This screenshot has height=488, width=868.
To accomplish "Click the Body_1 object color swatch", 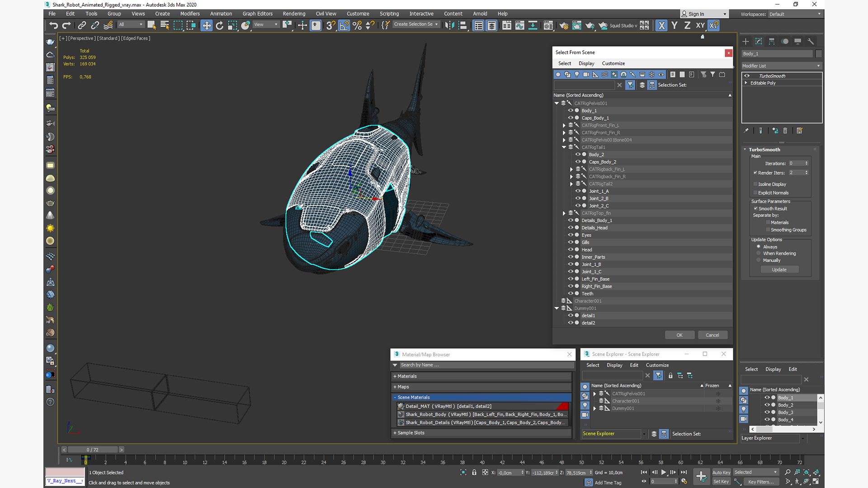I will pyautogui.click(x=818, y=53).
